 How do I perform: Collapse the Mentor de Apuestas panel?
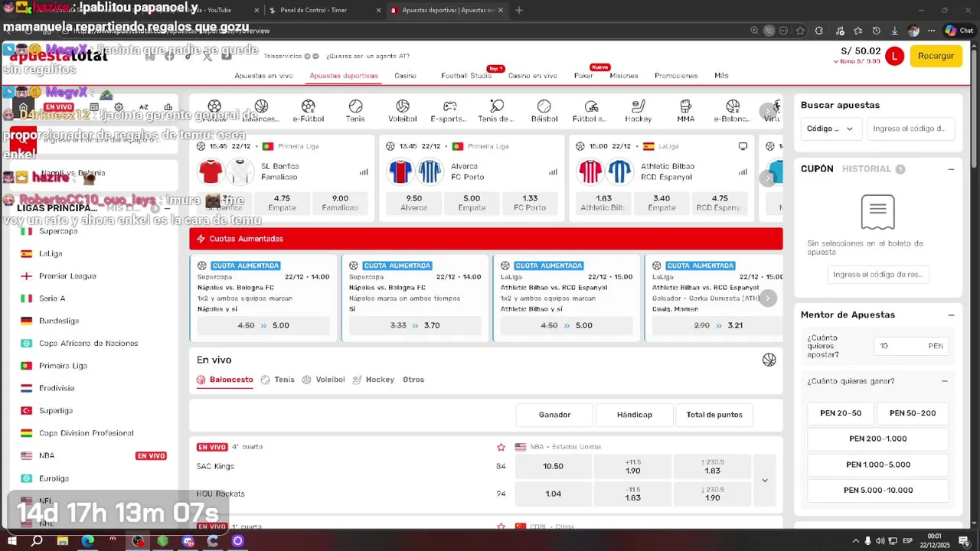pyautogui.click(x=951, y=315)
